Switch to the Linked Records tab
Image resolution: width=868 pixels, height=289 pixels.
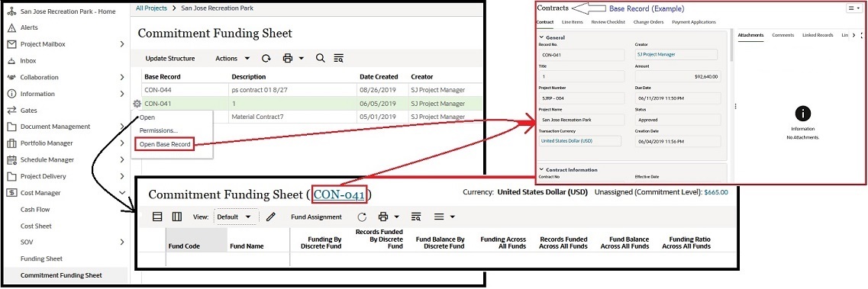(818, 35)
